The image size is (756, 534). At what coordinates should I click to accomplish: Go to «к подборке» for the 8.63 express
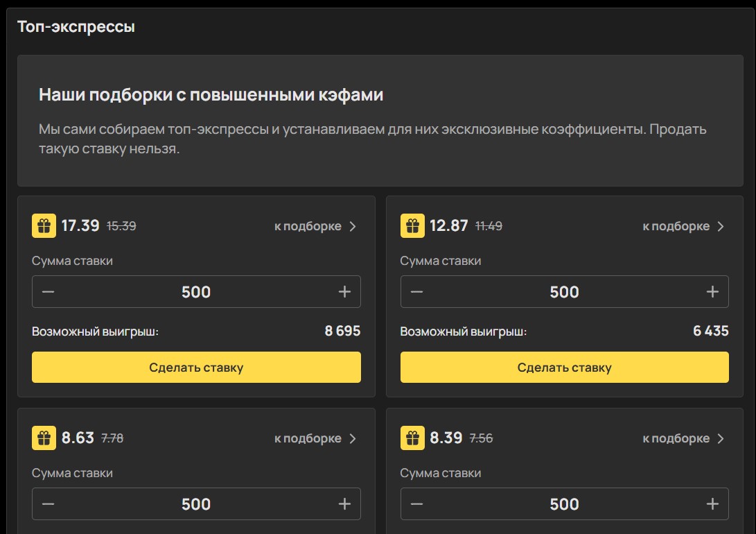point(315,438)
